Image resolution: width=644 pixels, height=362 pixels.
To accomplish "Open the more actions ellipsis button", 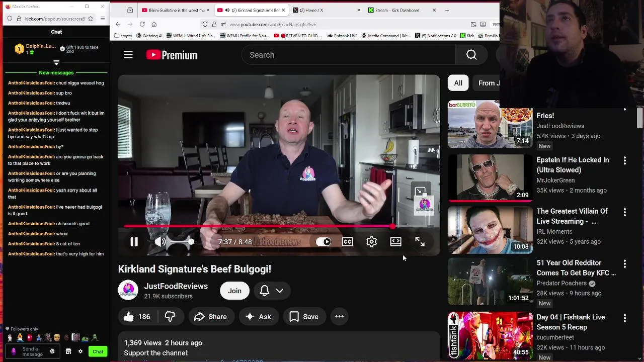I will (x=340, y=317).
